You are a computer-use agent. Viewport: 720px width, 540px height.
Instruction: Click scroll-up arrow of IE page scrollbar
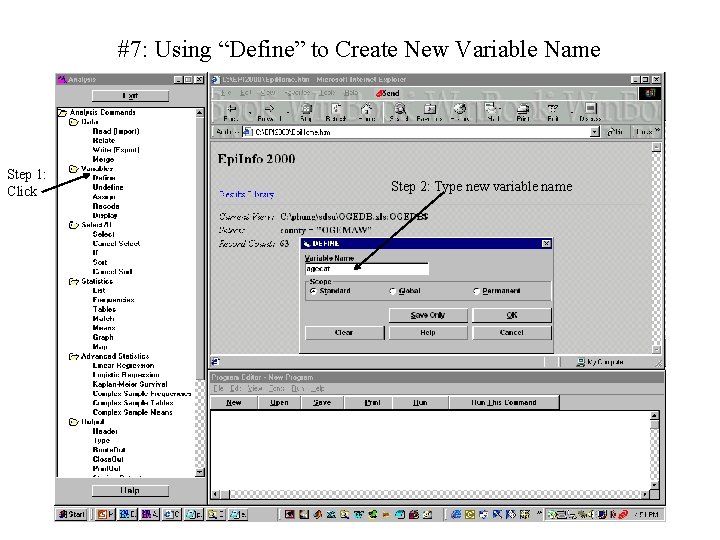(x=657, y=147)
